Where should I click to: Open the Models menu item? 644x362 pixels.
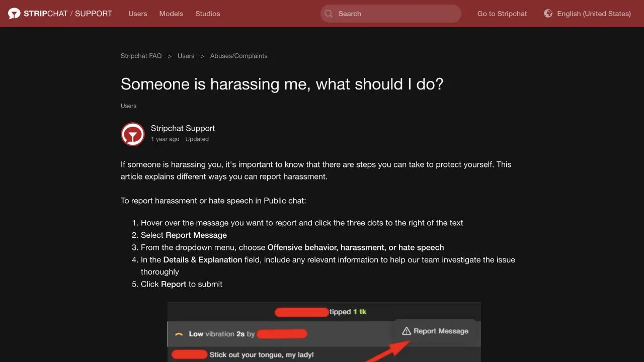[171, 14]
